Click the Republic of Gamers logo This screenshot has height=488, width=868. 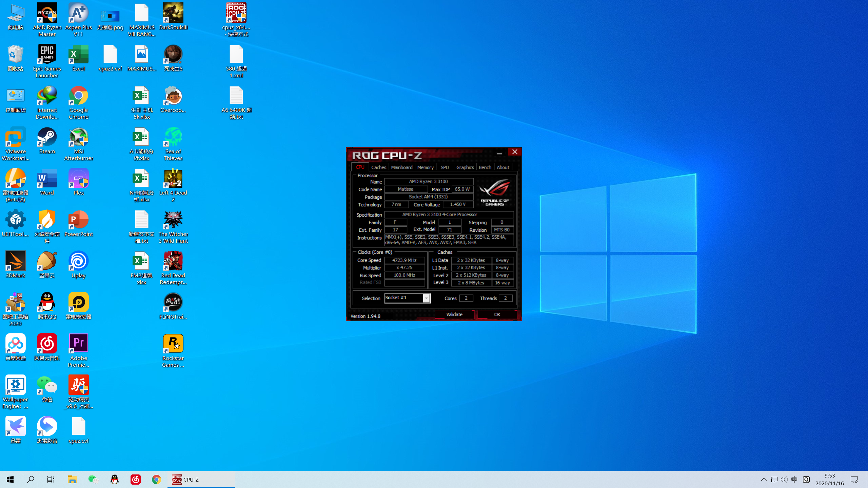pos(495,192)
